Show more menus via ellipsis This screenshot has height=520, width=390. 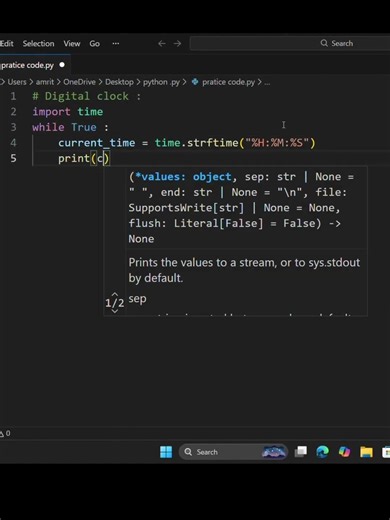pos(116,44)
